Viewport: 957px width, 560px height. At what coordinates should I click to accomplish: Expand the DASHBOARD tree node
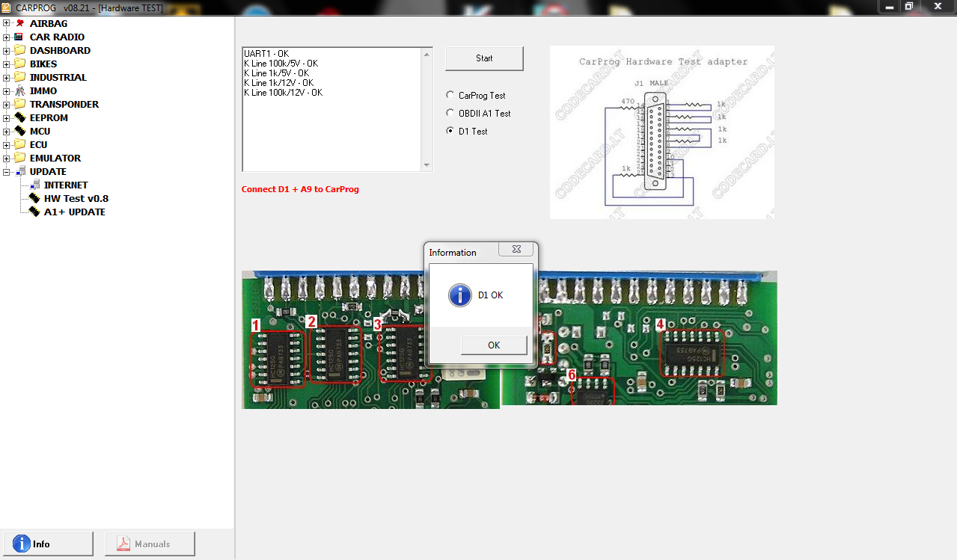click(x=7, y=50)
